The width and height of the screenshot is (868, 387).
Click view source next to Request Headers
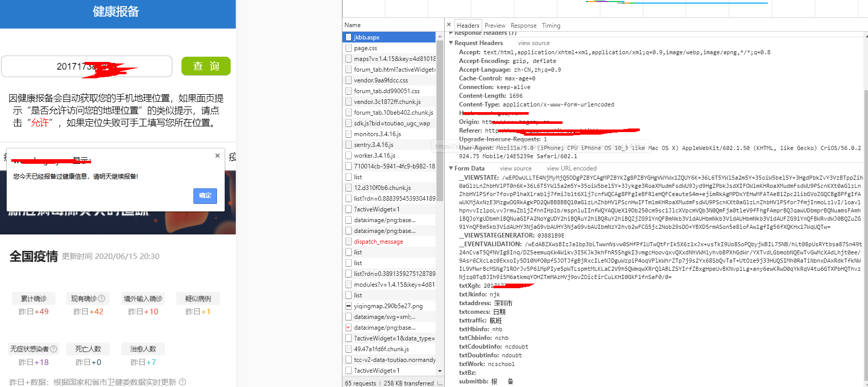[534, 43]
